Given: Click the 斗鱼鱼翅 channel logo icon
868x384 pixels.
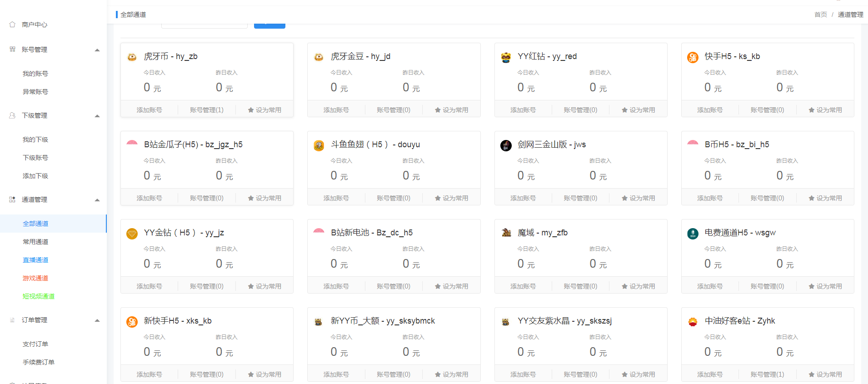Looking at the screenshot, I should (319, 145).
